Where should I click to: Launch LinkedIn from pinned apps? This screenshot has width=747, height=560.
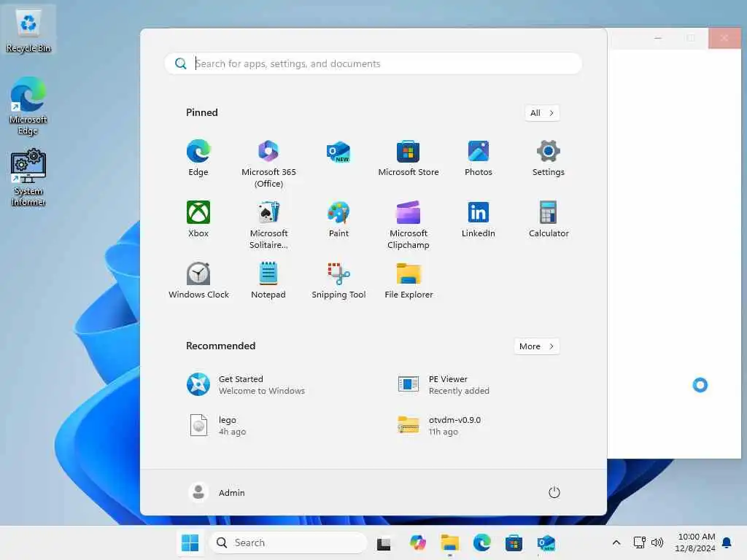click(x=479, y=219)
